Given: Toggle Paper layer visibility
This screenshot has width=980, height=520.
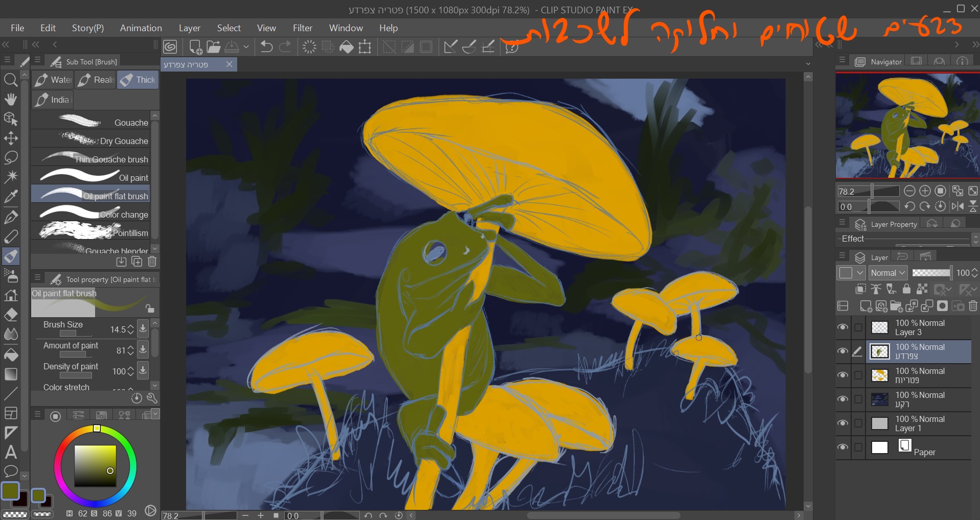Looking at the screenshot, I should tap(843, 447).
